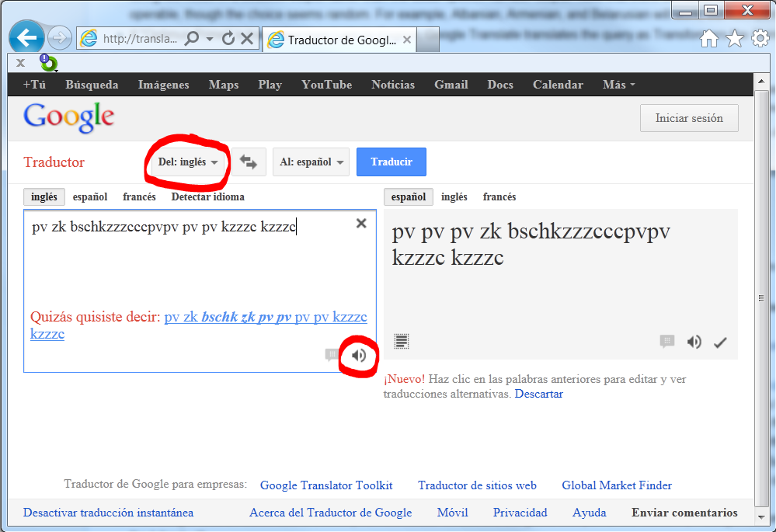Open 'Calendar' in the Google bar
This screenshot has height=532, width=776.
pos(558,85)
